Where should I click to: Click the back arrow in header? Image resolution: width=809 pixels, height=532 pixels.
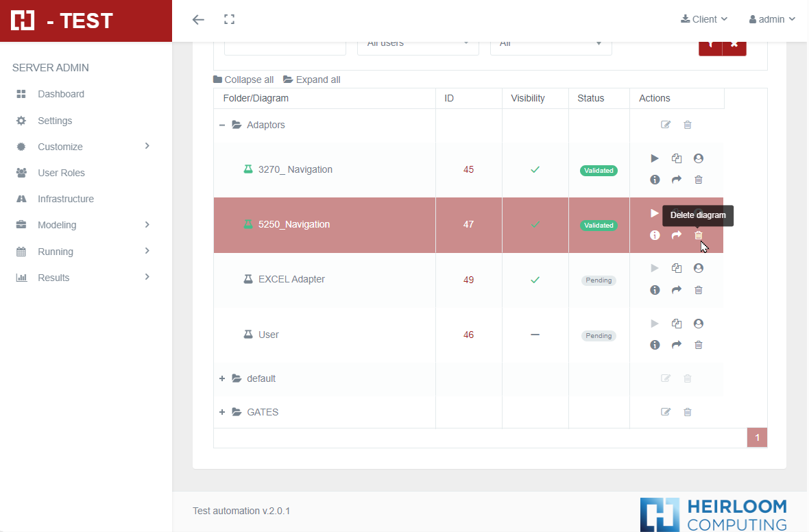198,20
